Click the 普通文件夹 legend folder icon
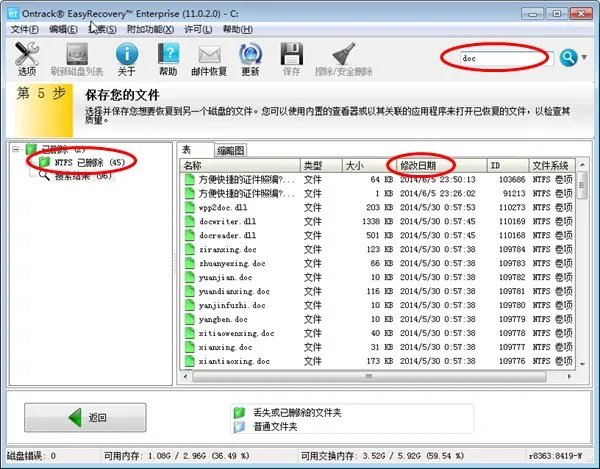The width and height of the screenshot is (600, 469). tap(239, 427)
